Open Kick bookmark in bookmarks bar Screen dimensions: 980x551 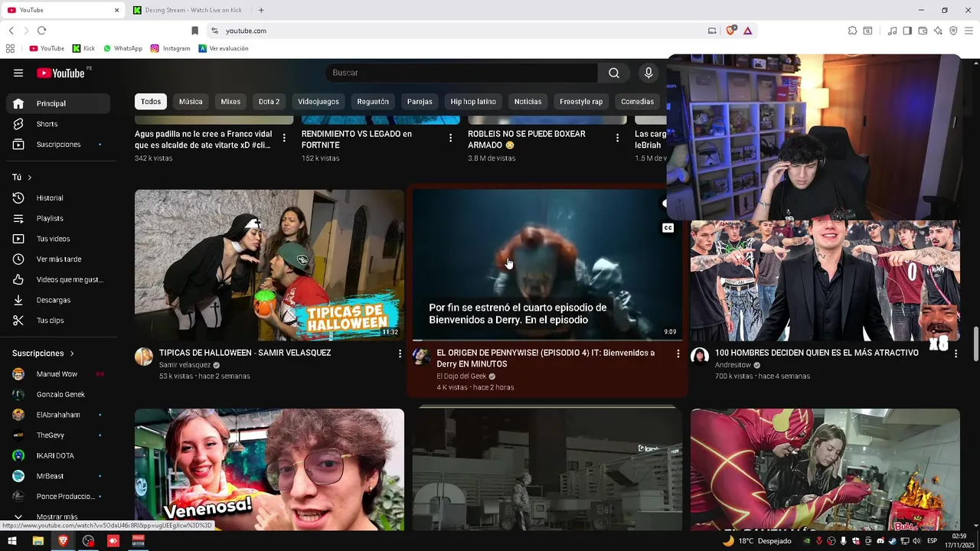click(83, 48)
